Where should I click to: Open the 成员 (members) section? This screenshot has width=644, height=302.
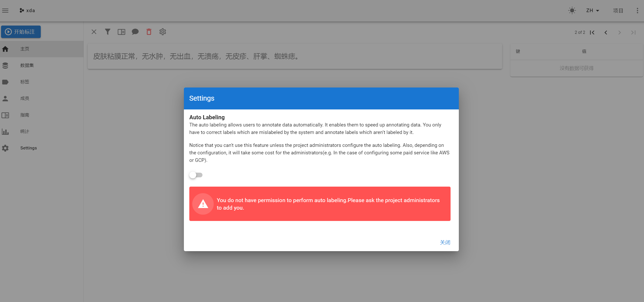coord(25,98)
